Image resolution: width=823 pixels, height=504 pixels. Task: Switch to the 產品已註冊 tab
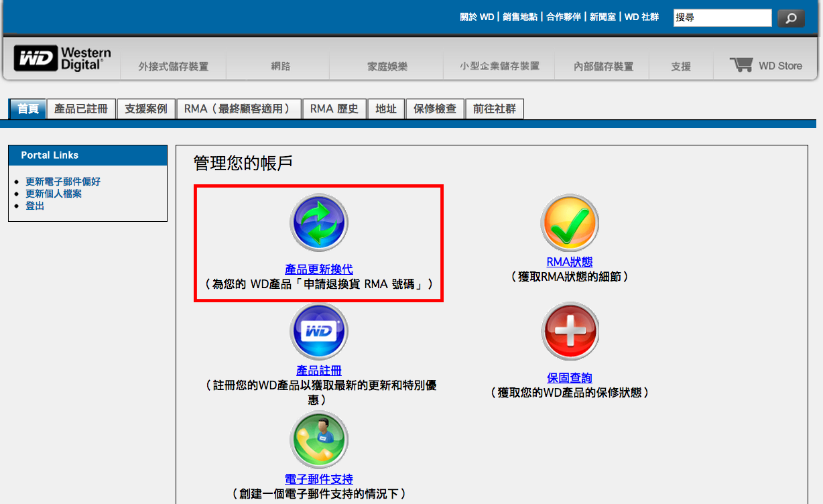tap(81, 109)
